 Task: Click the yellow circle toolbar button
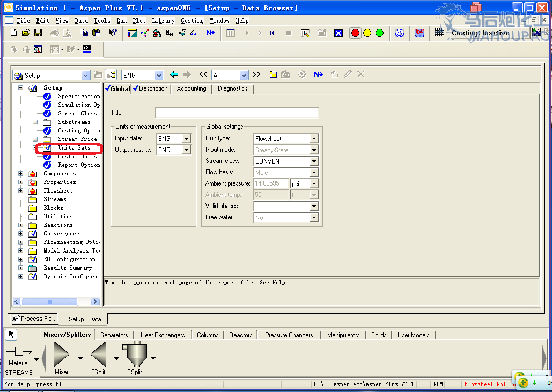367,33
